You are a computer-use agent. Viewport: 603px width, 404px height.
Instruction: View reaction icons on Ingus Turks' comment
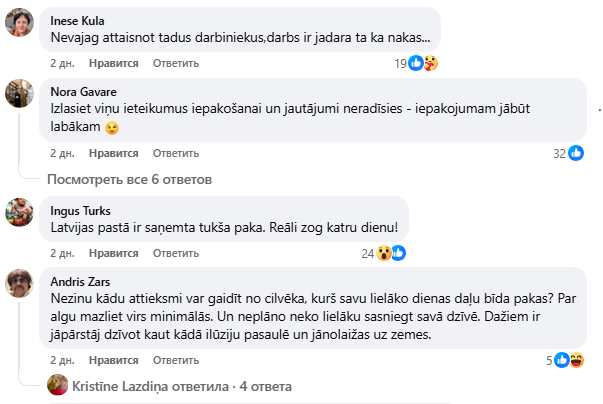391,253
